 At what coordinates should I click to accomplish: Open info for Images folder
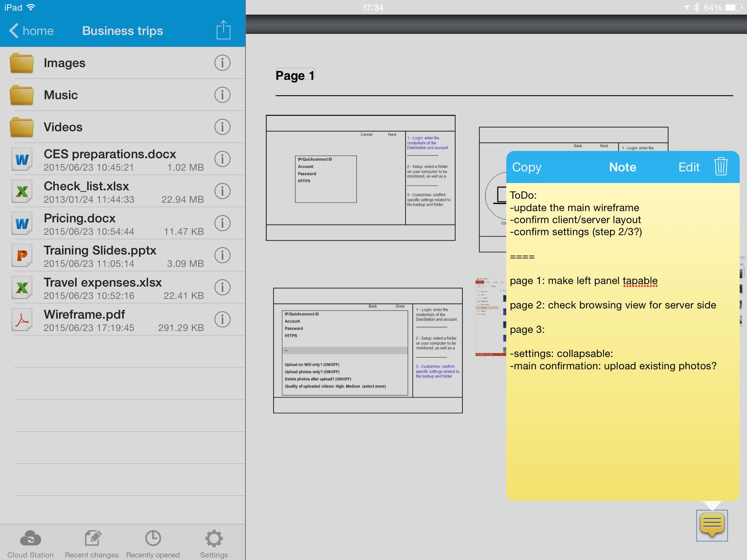tap(222, 63)
